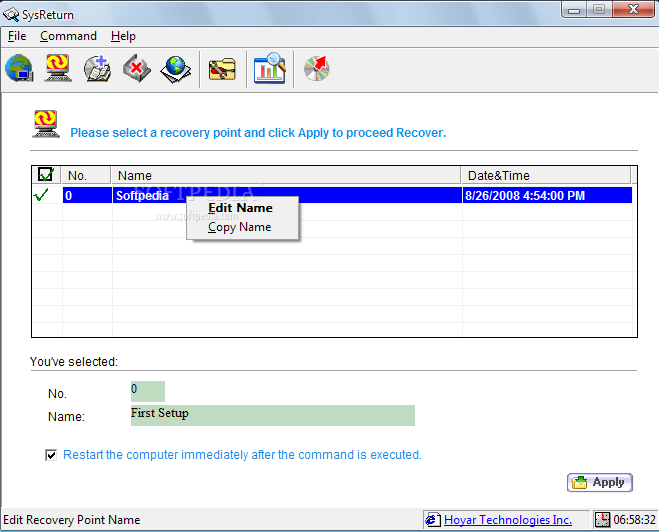659x532 pixels.
Task: Toggle the checkmark for recovery point 0
Action: [x=42, y=195]
